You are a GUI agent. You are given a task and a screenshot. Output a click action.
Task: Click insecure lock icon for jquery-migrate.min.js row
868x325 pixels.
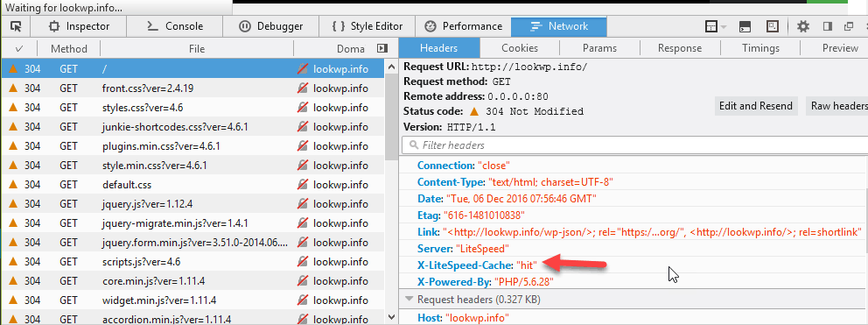302,223
